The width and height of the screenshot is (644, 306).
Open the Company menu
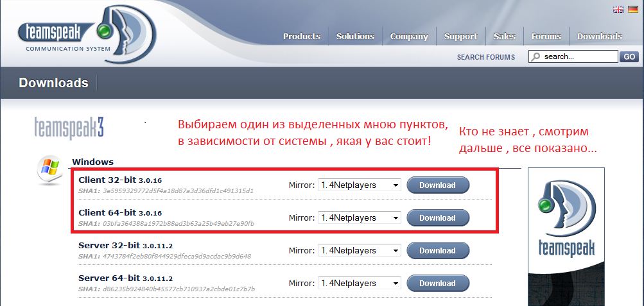[409, 36]
